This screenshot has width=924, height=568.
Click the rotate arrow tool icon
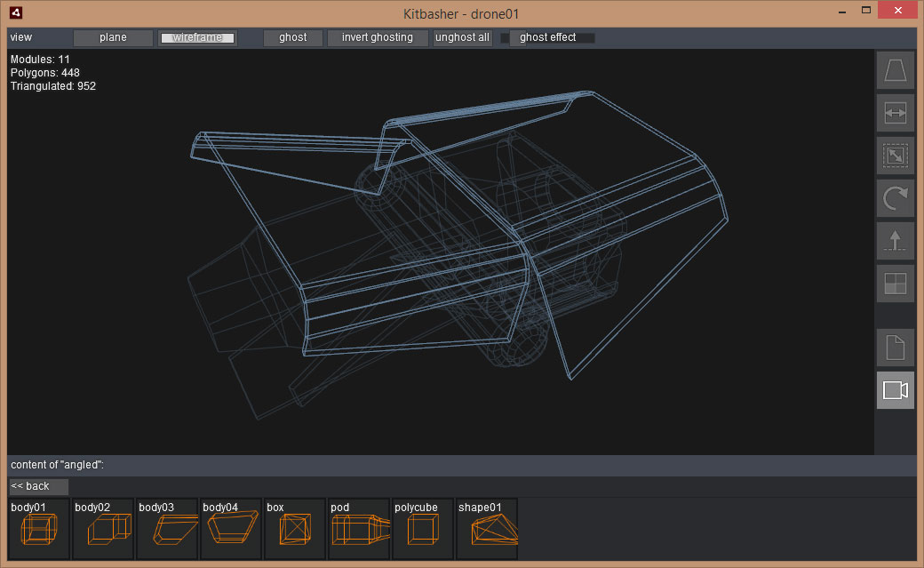(x=895, y=198)
